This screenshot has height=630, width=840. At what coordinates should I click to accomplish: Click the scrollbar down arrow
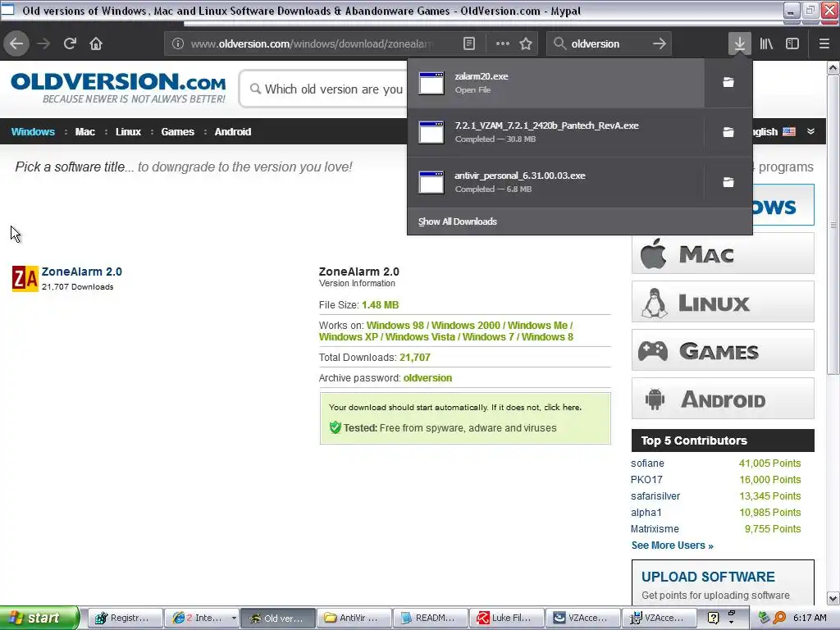click(833, 598)
